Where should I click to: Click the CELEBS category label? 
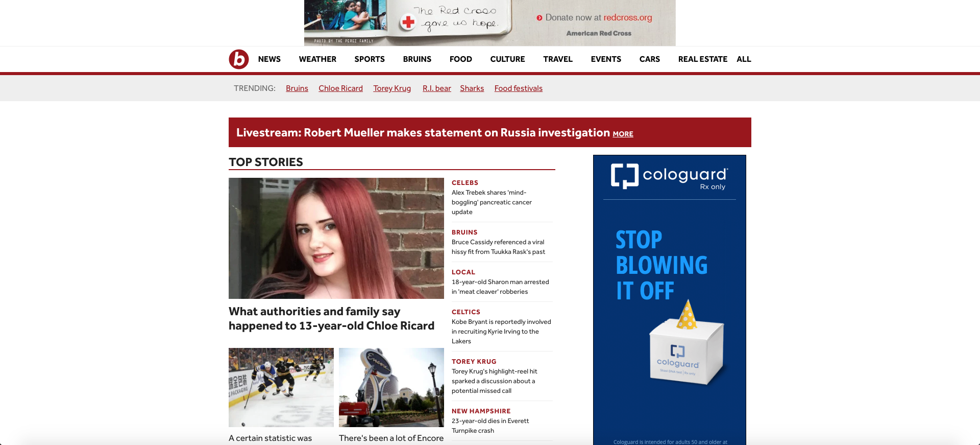coord(465,183)
